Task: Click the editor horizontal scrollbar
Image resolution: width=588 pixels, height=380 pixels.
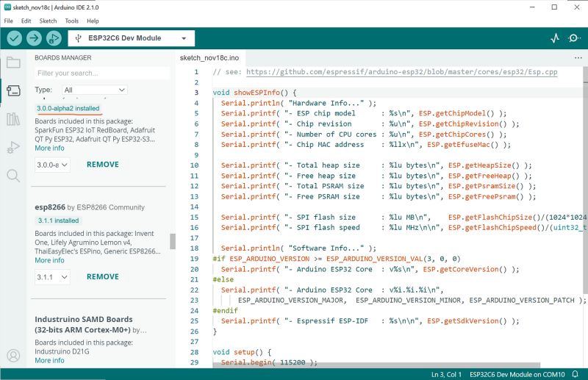Action: coord(376,365)
